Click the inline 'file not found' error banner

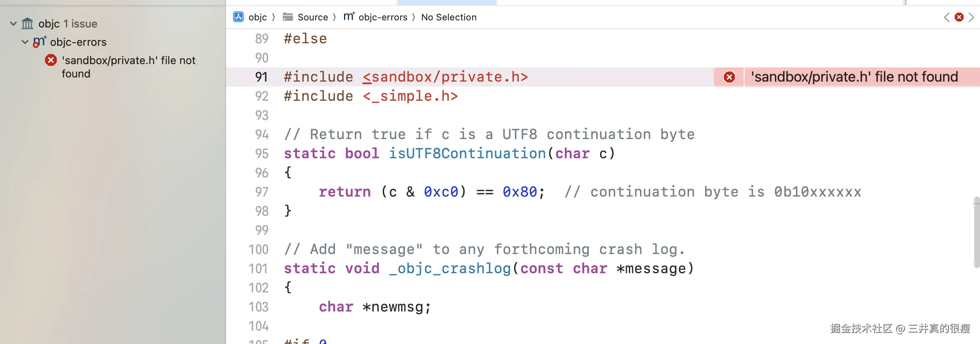854,77
